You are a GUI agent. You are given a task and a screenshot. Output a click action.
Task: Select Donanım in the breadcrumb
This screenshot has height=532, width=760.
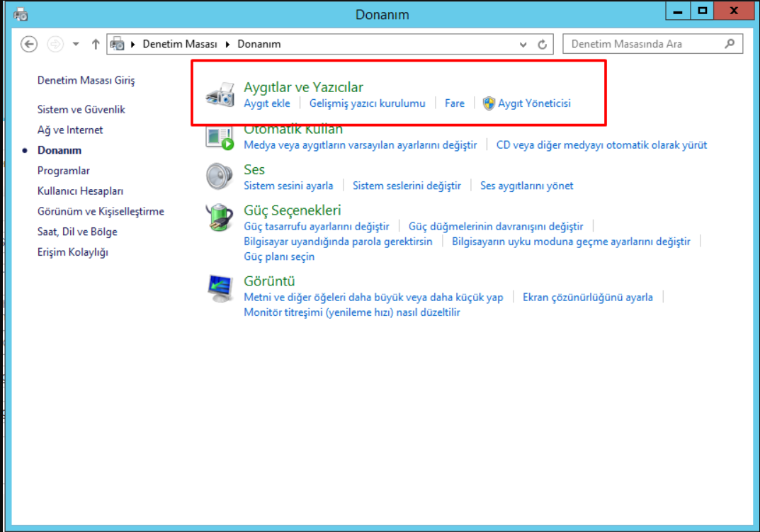click(259, 44)
